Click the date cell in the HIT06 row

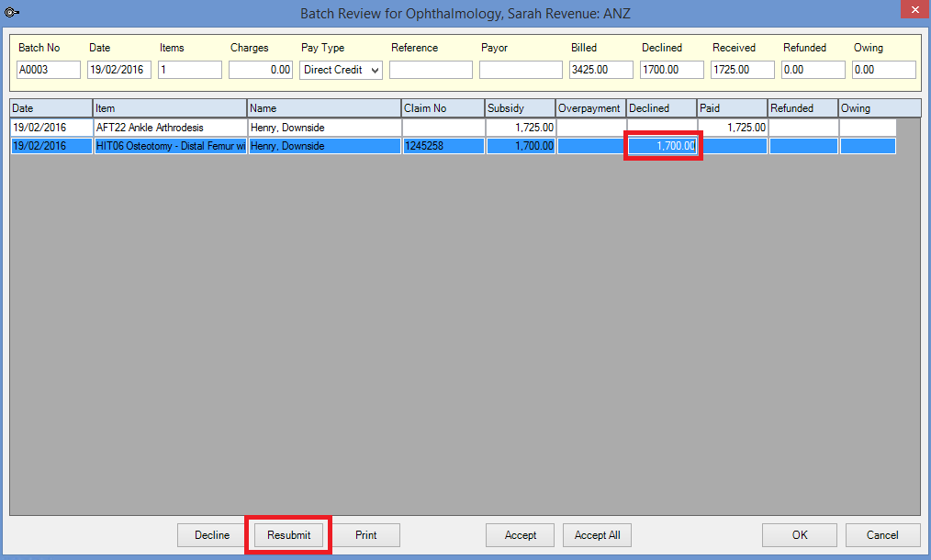51,146
